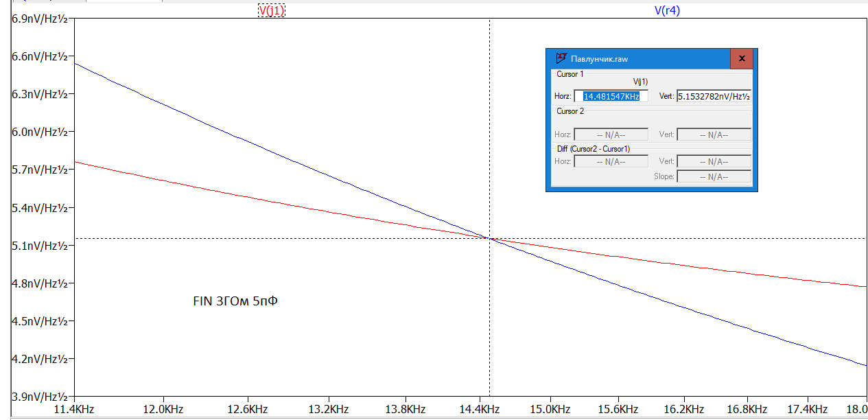Click the 12.0KHz axis label
The width and height of the screenshot is (868, 420).
point(163,409)
